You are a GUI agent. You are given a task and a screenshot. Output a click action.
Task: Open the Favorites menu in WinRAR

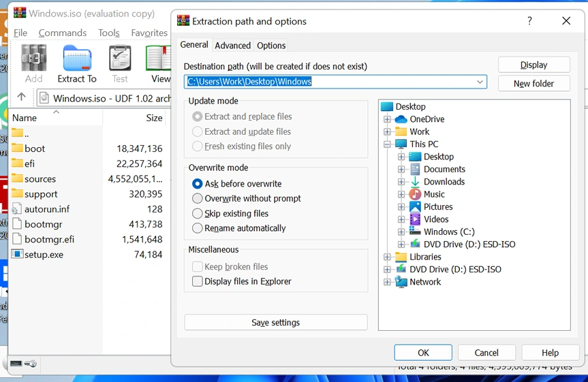tap(149, 33)
